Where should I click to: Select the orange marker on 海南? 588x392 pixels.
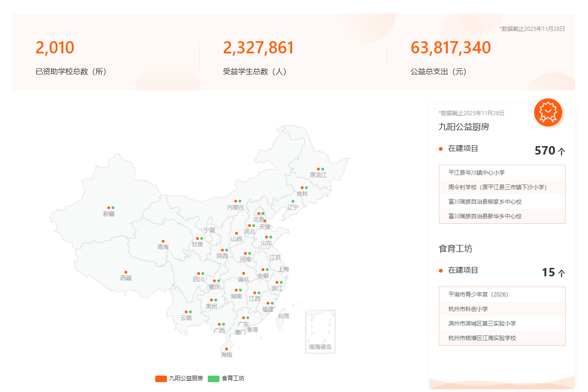[226, 349]
